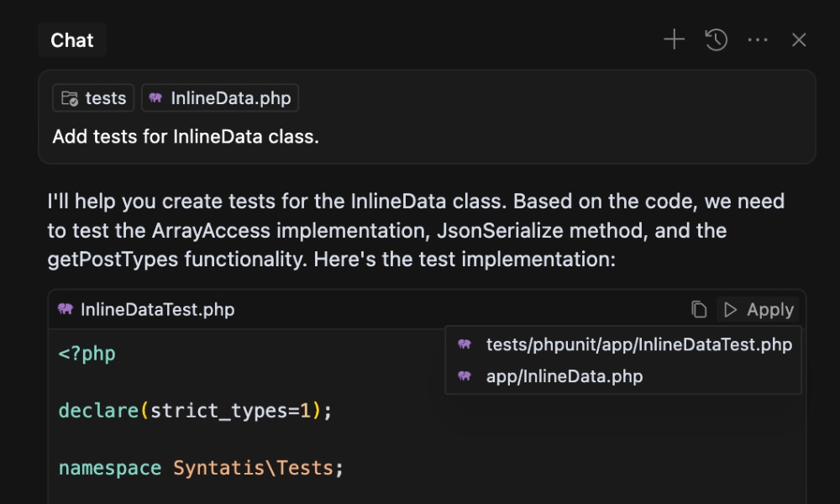Click the folder icon in tests chip
The width and height of the screenshot is (840, 504).
pyautogui.click(x=70, y=98)
